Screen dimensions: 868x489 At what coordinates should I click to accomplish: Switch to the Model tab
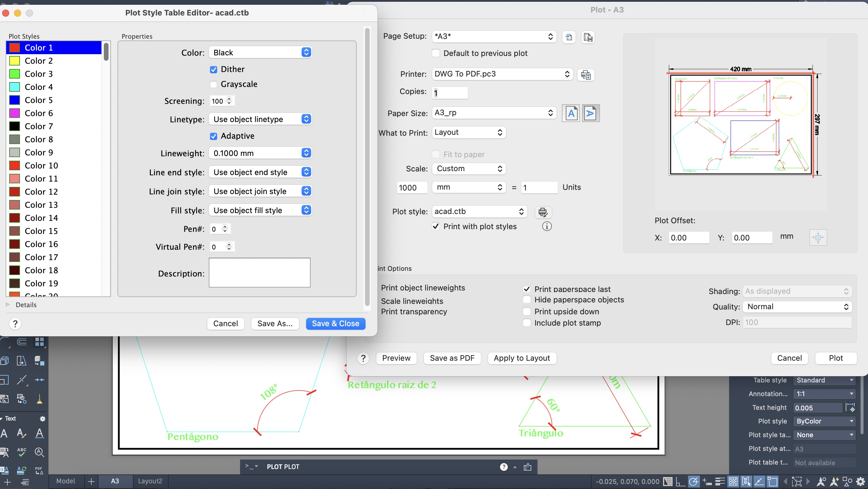[65, 481]
